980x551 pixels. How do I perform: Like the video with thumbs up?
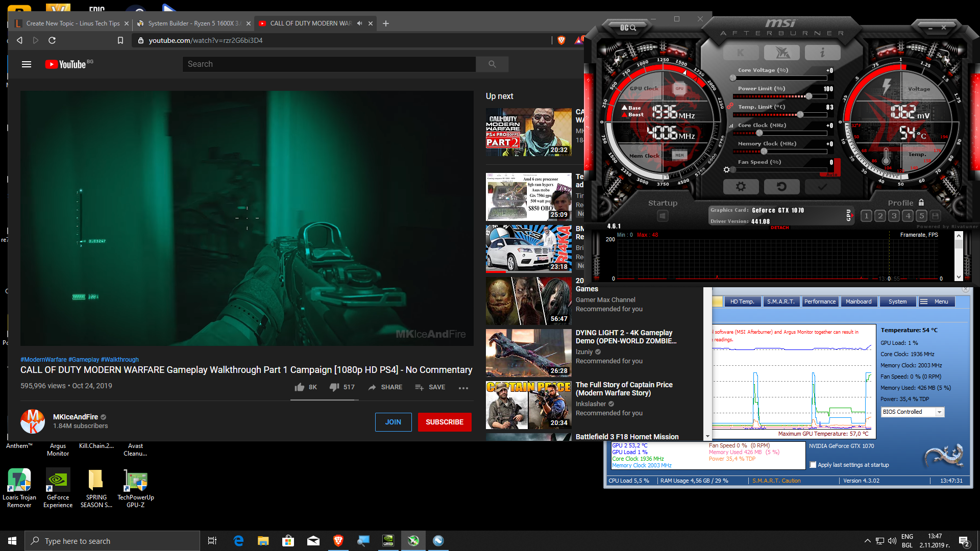coord(300,387)
